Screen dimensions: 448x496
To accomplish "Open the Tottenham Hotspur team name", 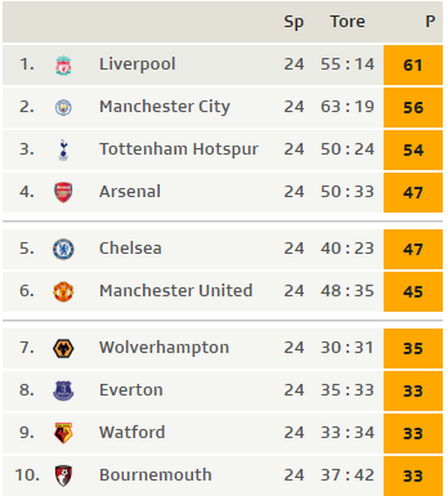I will [x=179, y=149].
